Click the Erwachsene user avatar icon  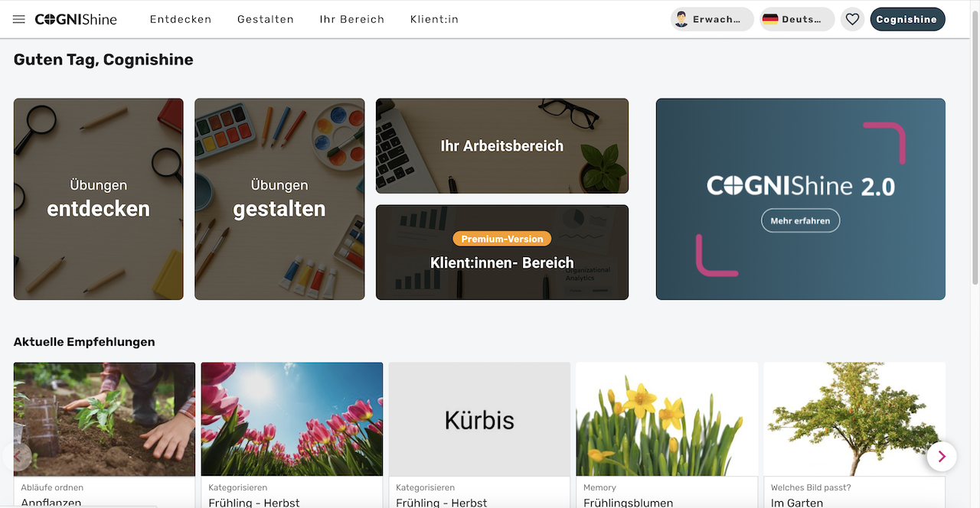click(681, 19)
